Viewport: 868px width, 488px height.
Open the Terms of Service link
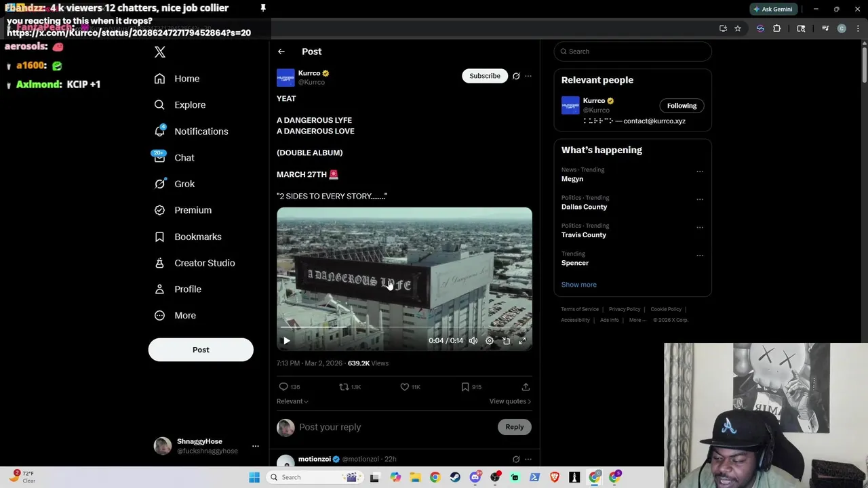pos(580,309)
